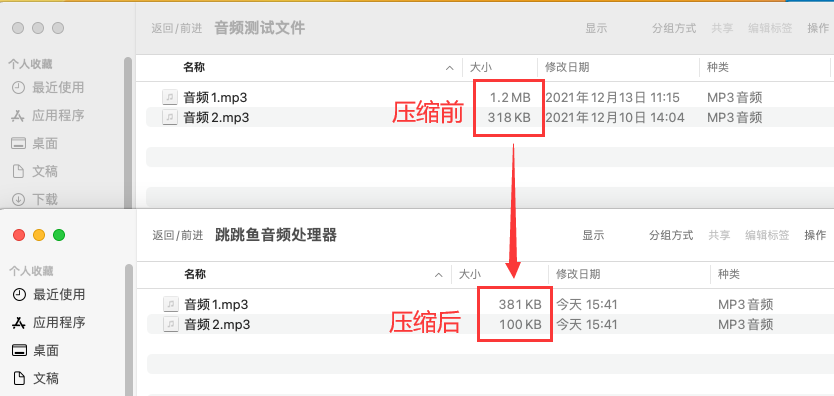The width and height of the screenshot is (834, 396).
Task: Sort by 修改日期 in 跳跳鱼音频处理器 window
Action: click(578, 274)
